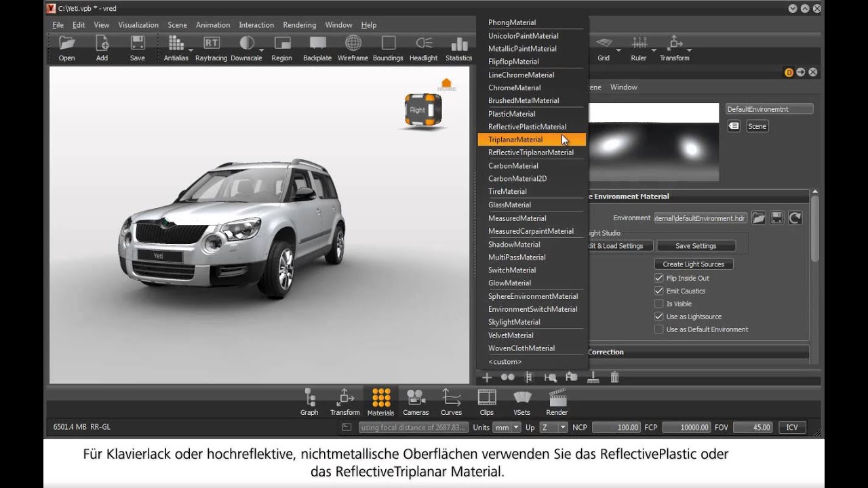
Task: Disable the Emit Caustics checkbox
Action: (x=658, y=291)
